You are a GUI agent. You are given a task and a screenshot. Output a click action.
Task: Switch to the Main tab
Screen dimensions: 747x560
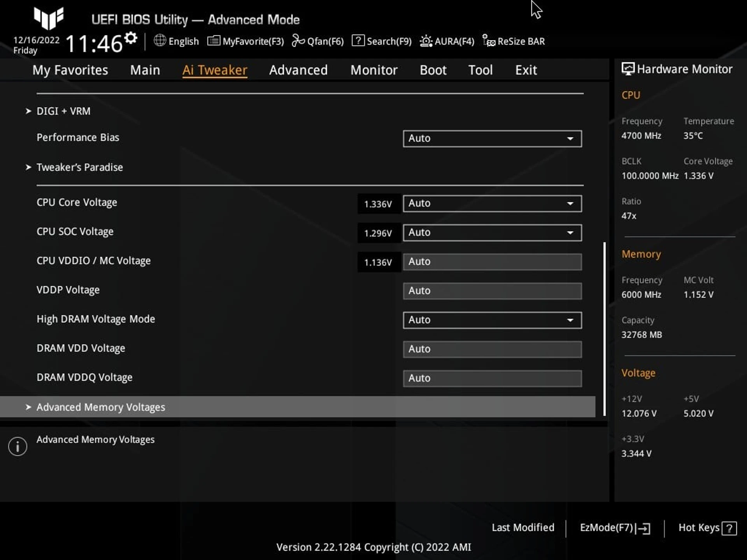pyautogui.click(x=145, y=70)
